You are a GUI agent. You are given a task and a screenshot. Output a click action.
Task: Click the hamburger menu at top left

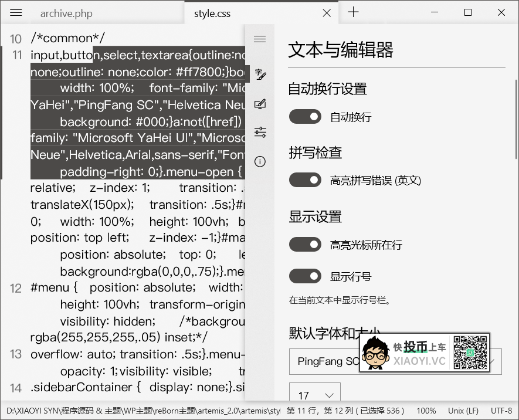click(x=16, y=12)
